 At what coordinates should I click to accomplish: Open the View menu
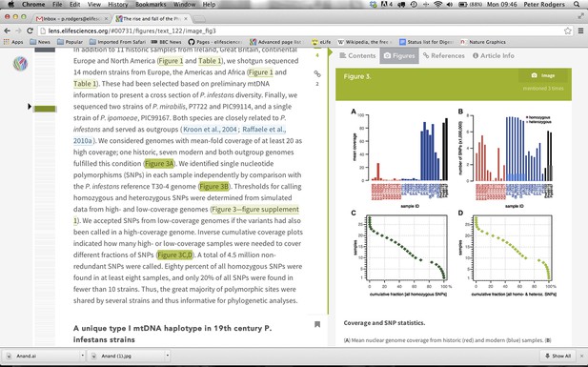click(x=94, y=5)
